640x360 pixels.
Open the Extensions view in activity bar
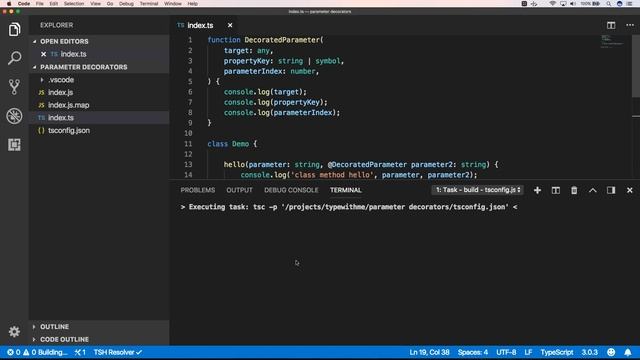click(x=14, y=145)
